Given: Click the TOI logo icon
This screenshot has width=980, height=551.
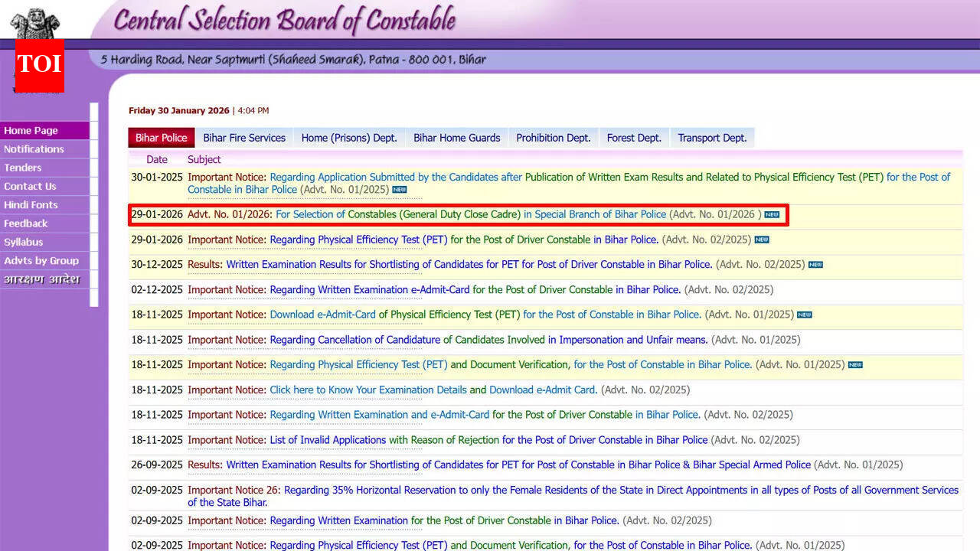Looking at the screenshot, I should 38,67.
